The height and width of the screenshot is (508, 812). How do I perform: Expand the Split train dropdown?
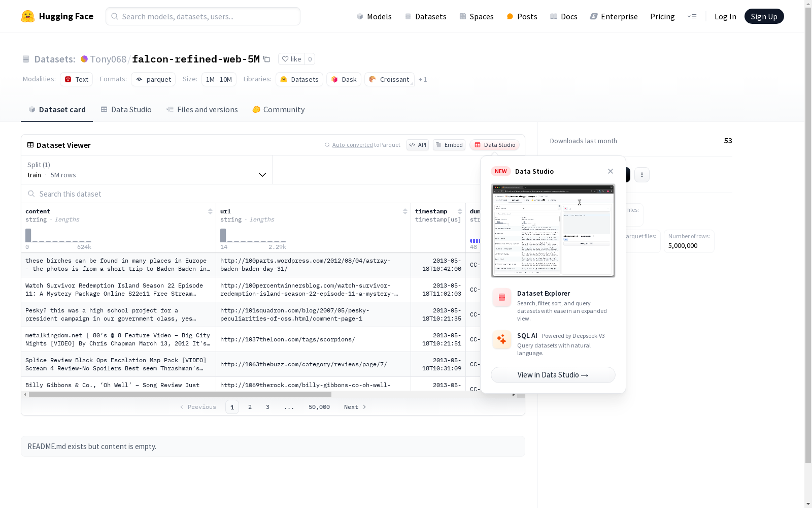point(147,170)
